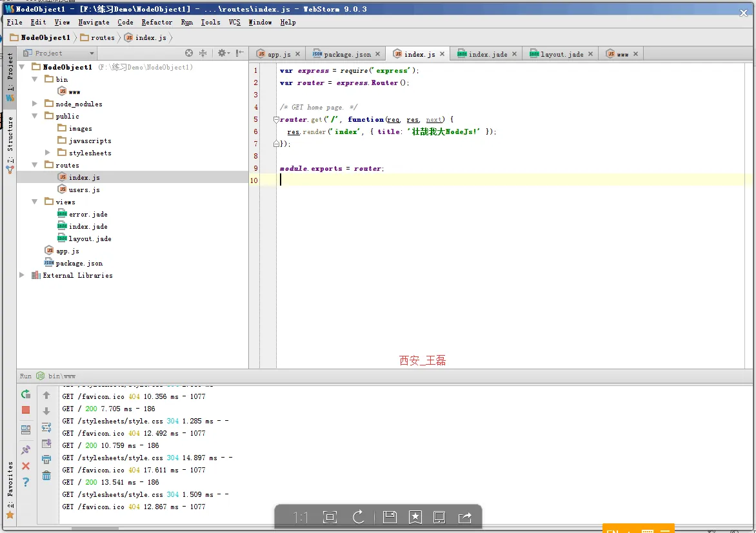Open help with the question mark icon

[x=26, y=482]
